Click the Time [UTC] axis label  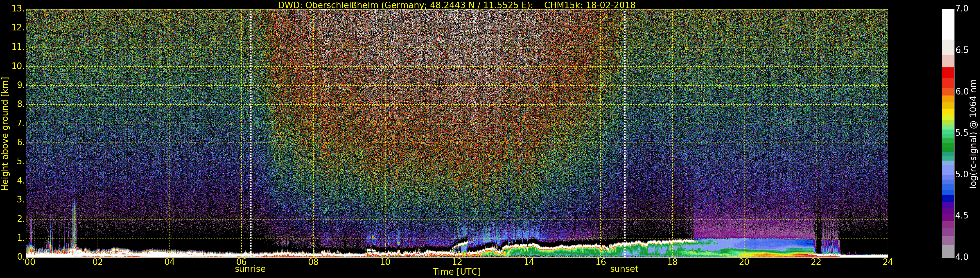[x=457, y=271]
